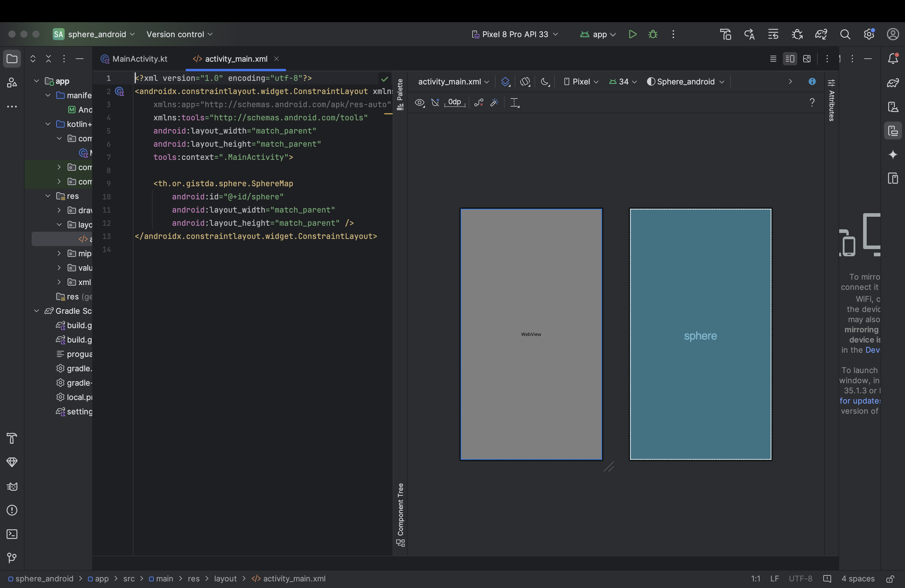Image resolution: width=905 pixels, height=588 pixels.
Task: Collapse the res folder in project tree
Action: pos(48,196)
